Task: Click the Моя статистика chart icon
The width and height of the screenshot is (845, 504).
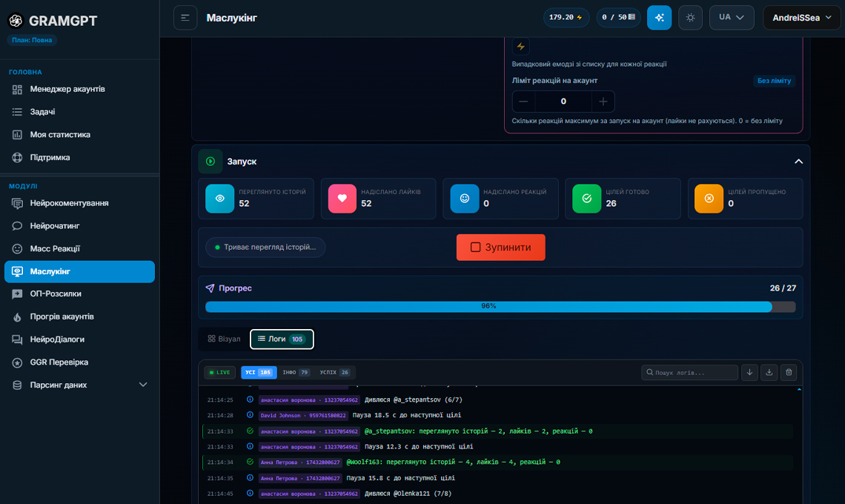Action: pyautogui.click(x=17, y=135)
